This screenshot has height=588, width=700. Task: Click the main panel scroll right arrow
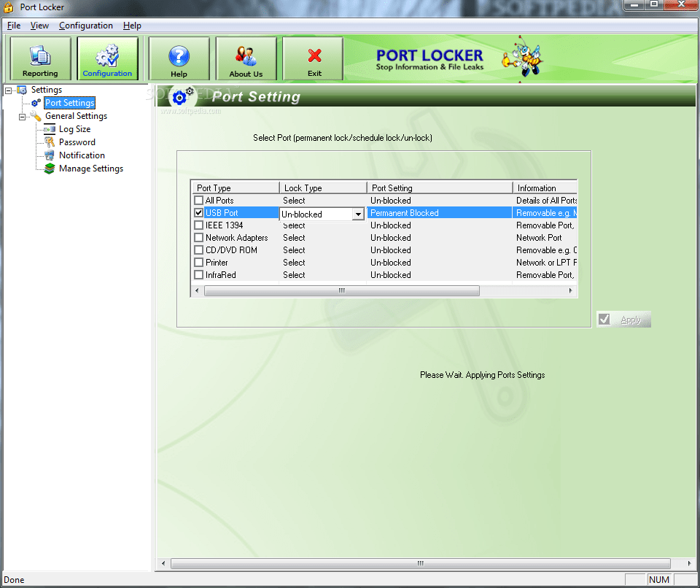[690, 563]
